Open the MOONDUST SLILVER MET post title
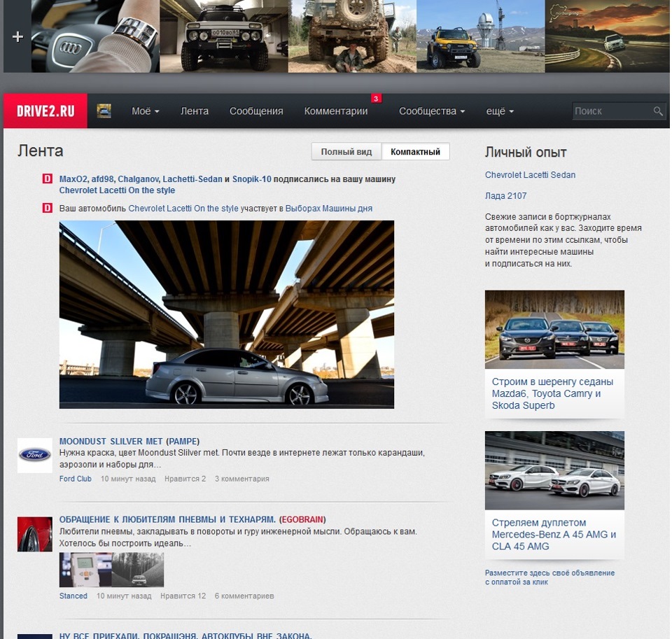The height and width of the screenshot is (639, 672). click(111, 442)
